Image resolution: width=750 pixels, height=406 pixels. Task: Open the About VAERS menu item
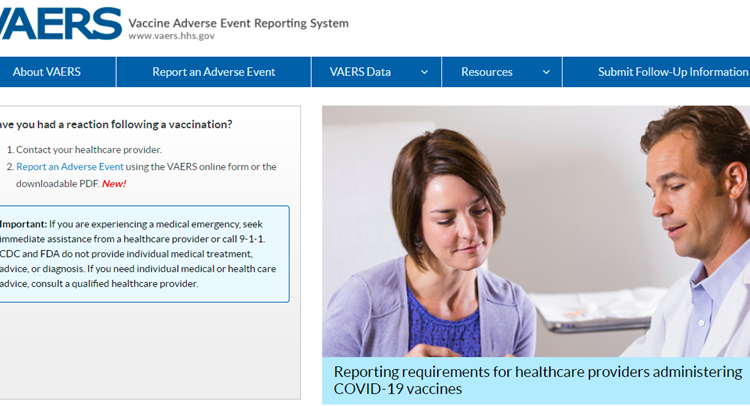47,72
